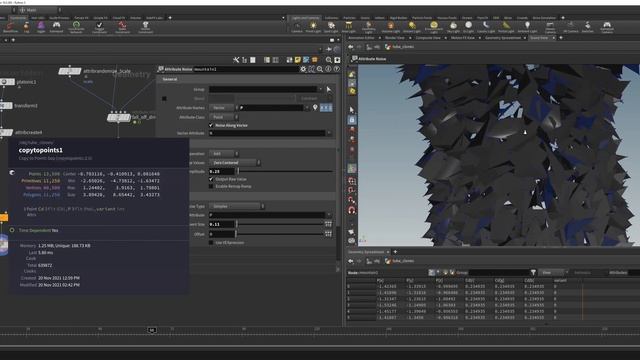This screenshot has height=360, width=640.
Task: Open the node info icon in parameter pane
Action: point(328,69)
